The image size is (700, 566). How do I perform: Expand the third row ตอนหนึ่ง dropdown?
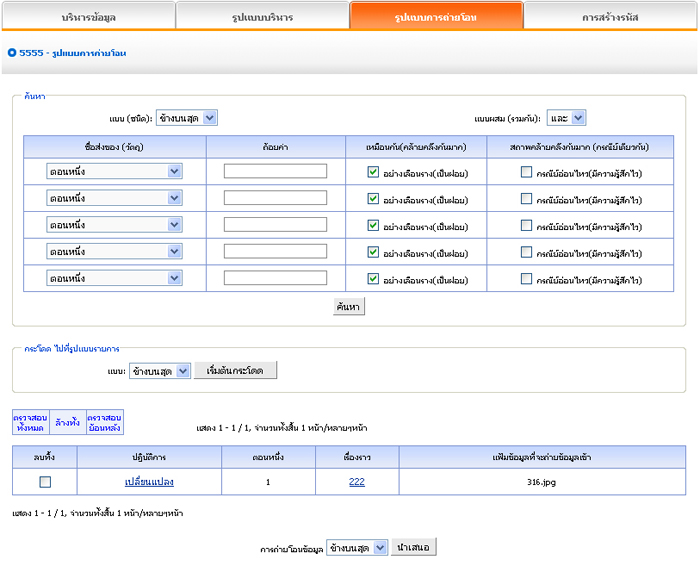[x=114, y=225]
